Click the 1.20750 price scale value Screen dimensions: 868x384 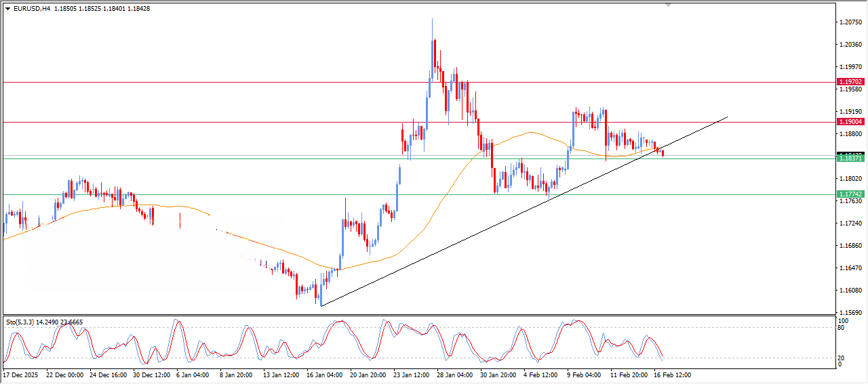point(850,22)
